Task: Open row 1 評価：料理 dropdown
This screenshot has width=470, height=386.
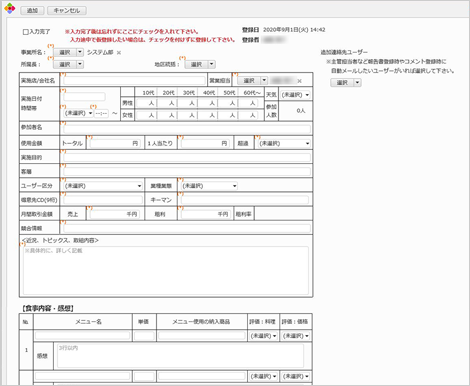Action: [x=263, y=336]
